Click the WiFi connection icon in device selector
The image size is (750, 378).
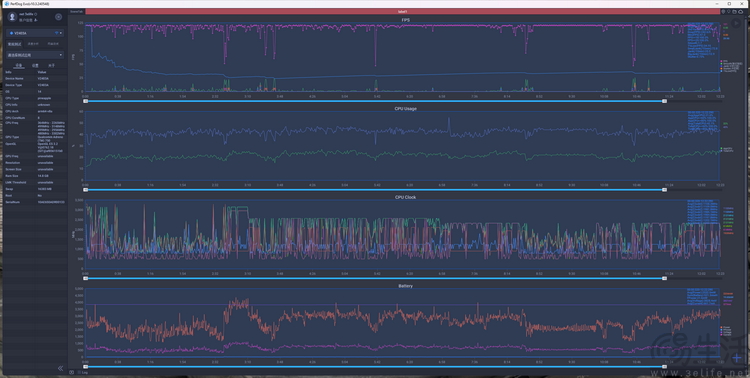point(56,33)
